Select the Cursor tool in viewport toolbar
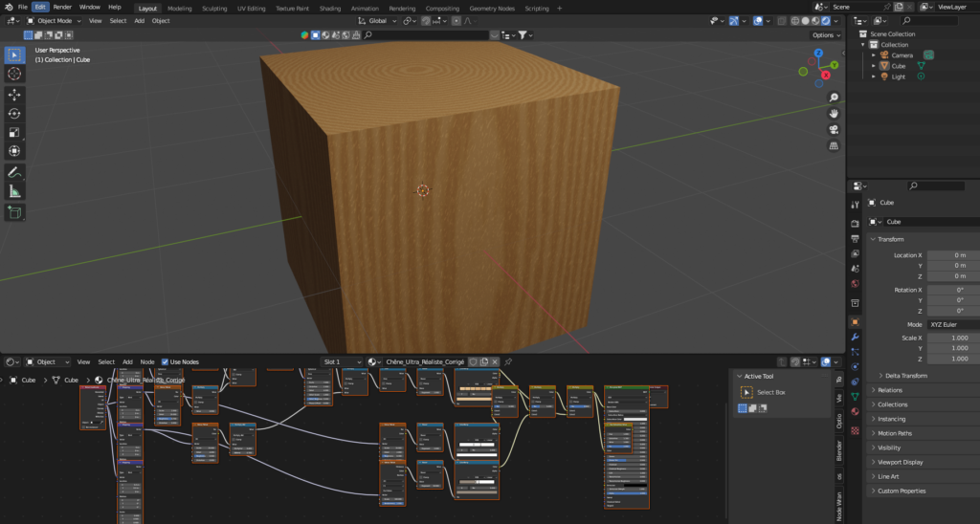This screenshot has width=980, height=524. [x=15, y=74]
